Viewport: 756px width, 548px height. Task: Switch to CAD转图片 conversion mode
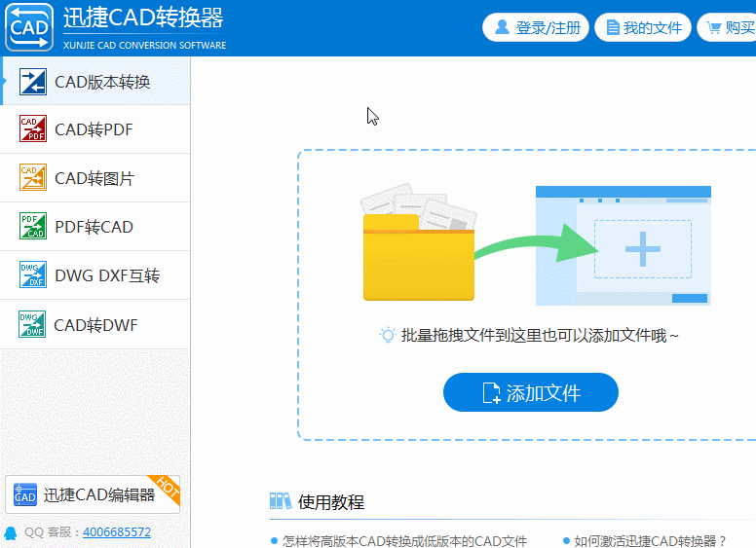click(95, 178)
